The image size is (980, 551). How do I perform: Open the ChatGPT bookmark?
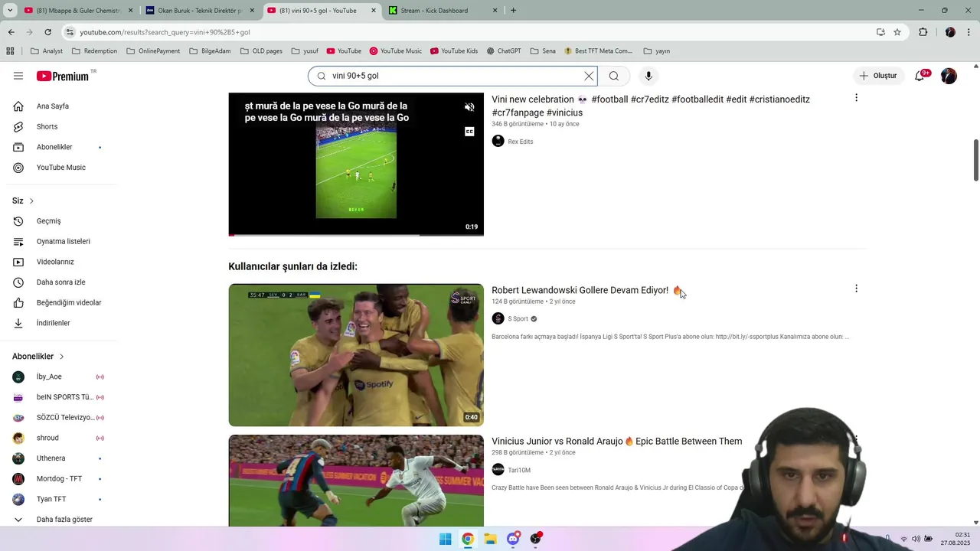coord(503,51)
